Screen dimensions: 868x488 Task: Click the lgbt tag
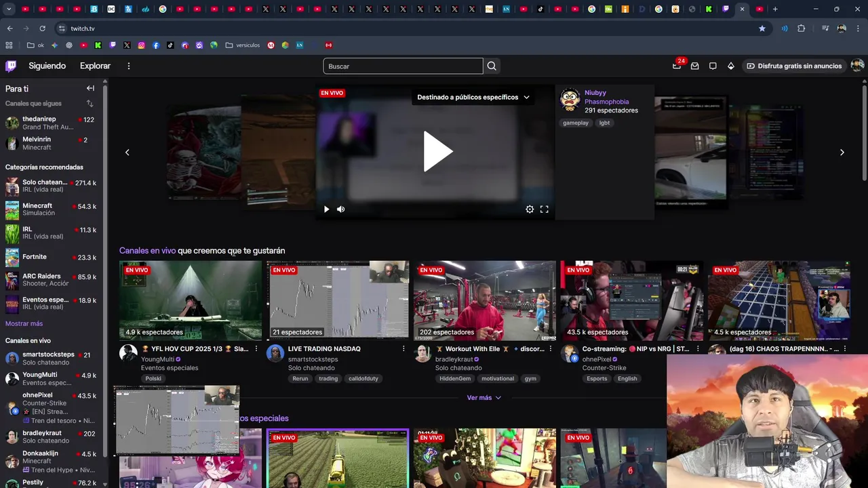[604, 123]
